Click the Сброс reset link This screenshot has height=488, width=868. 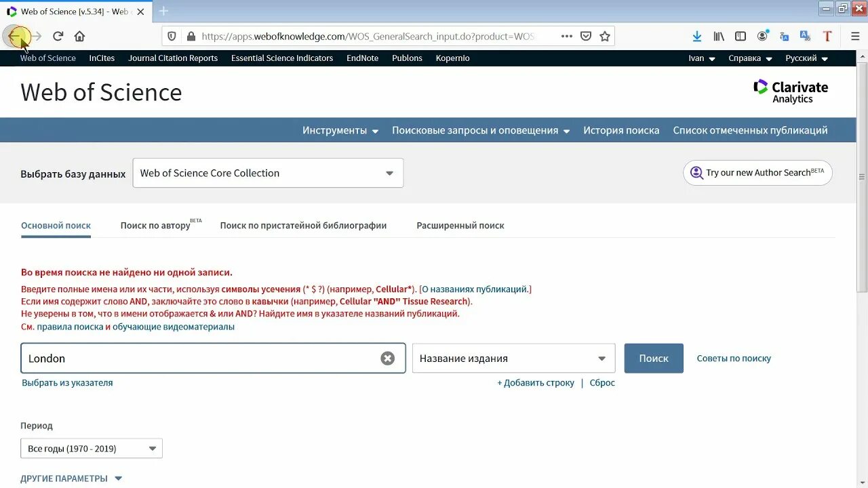602,383
